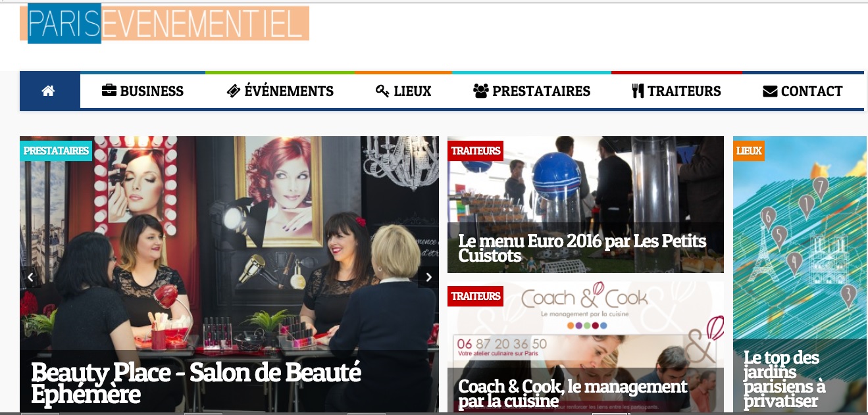868x415 pixels.
Task: Click the fork and knife Traiteurs icon
Action: 638,91
